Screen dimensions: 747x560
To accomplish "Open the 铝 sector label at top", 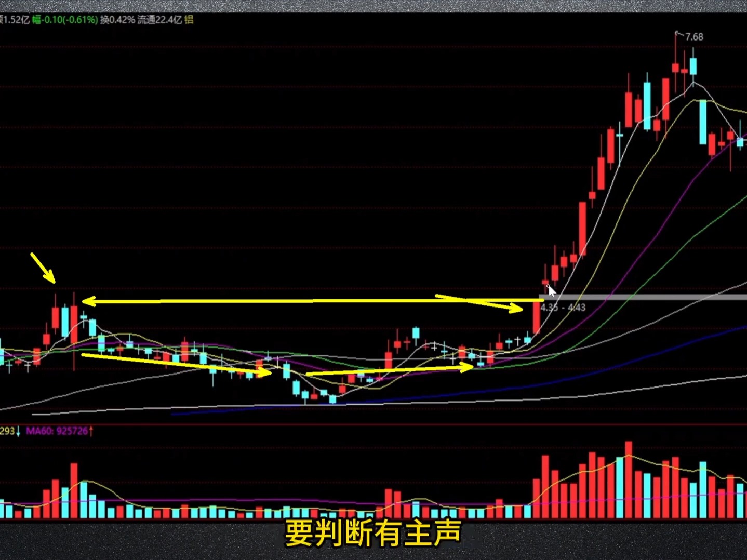I will (x=189, y=20).
